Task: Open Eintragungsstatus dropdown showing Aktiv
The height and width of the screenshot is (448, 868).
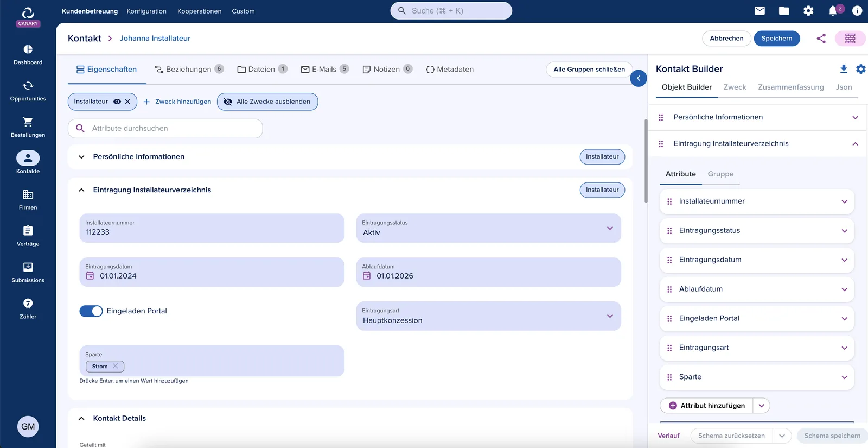Action: (489, 228)
